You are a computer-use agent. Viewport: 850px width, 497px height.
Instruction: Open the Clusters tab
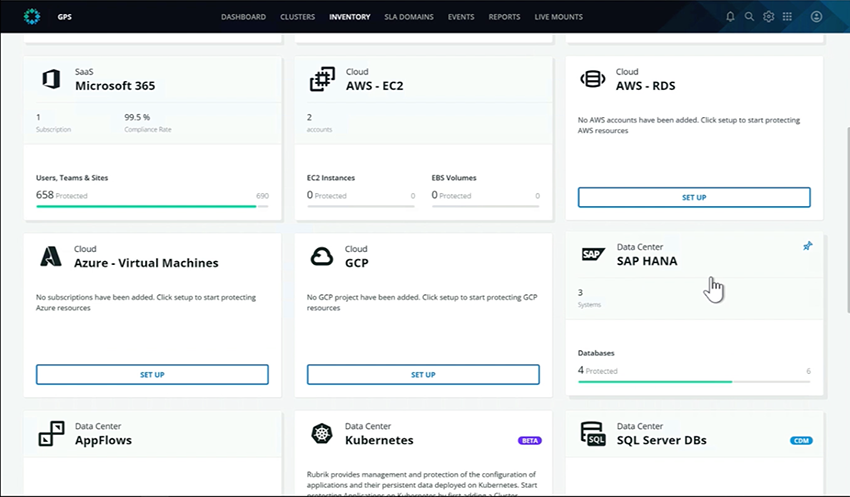point(298,17)
